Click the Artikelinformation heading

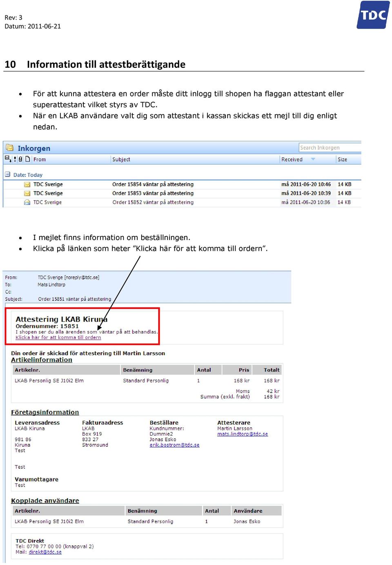point(42,360)
